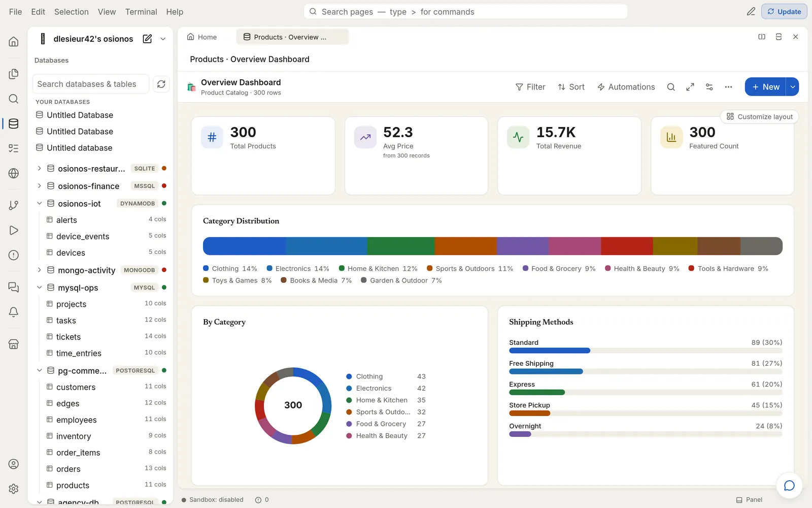
Task: Collapse the mysql-ops database
Action: click(39, 288)
